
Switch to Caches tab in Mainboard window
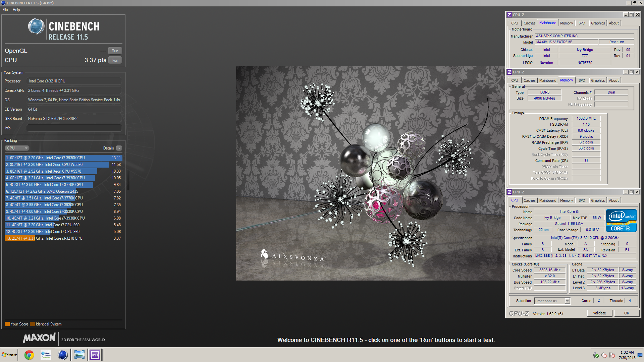pos(529,23)
